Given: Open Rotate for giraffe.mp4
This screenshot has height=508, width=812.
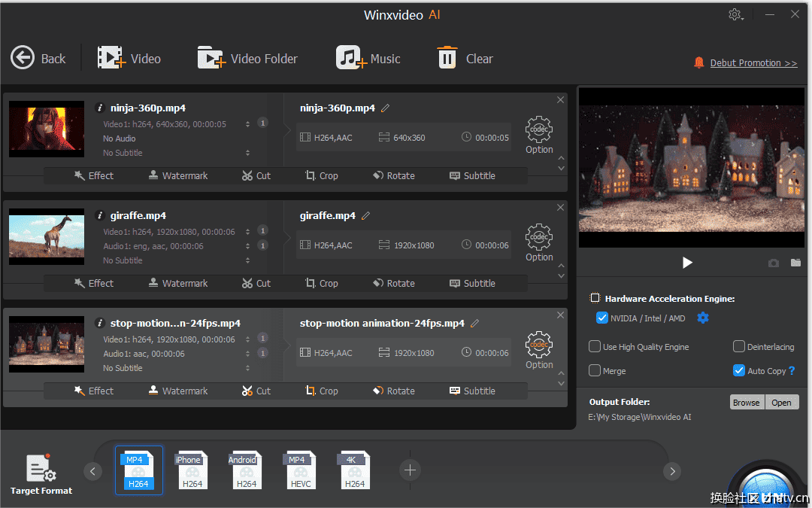Looking at the screenshot, I should pyautogui.click(x=394, y=284).
